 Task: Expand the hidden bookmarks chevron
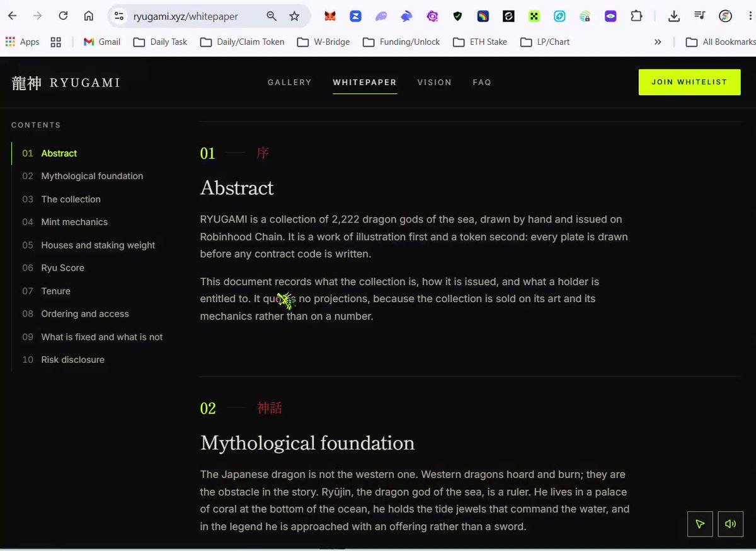coord(658,42)
